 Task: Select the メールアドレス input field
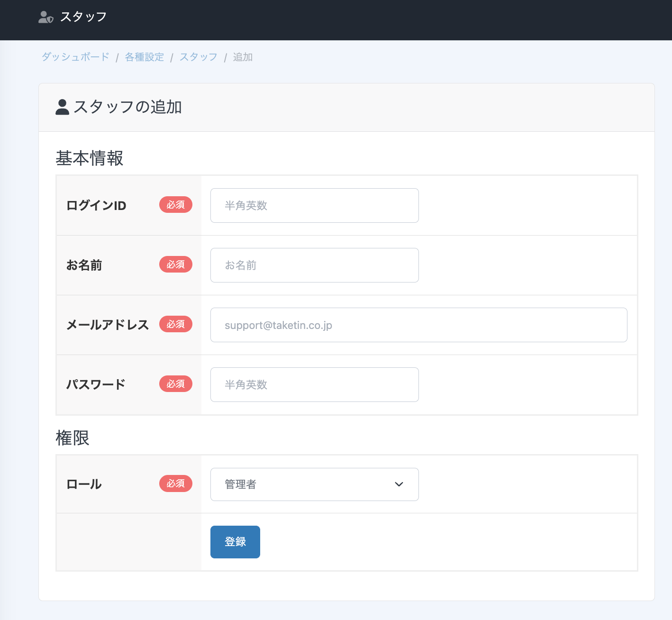tap(418, 325)
